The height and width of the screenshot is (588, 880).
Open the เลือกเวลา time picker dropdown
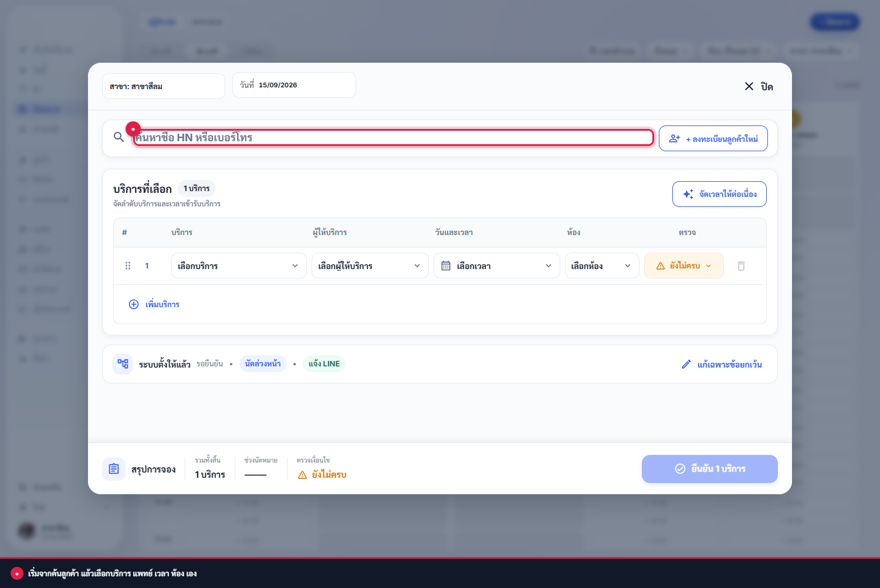(497, 266)
